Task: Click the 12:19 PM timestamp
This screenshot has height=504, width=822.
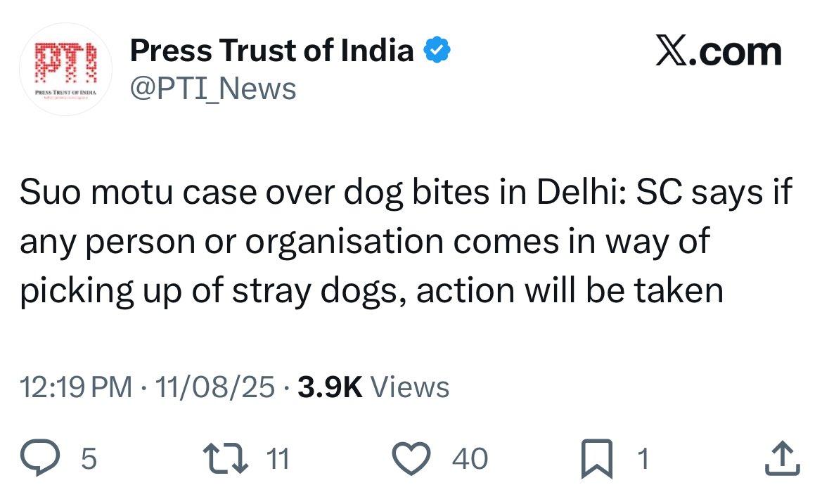Action: point(76,387)
